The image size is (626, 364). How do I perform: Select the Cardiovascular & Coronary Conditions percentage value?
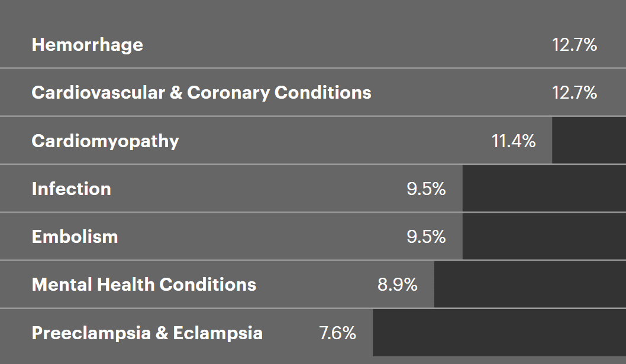574,93
